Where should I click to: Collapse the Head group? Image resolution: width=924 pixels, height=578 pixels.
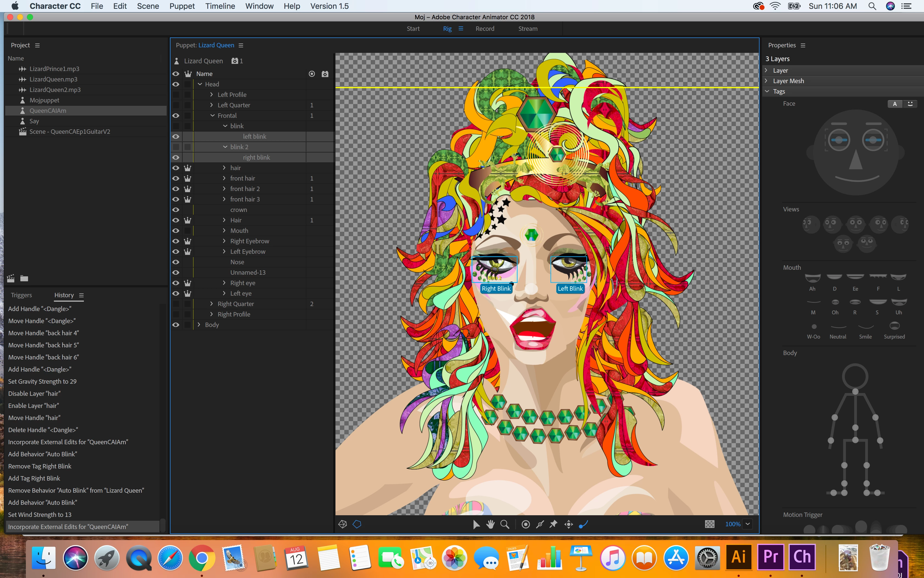pyautogui.click(x=200, y=84)
